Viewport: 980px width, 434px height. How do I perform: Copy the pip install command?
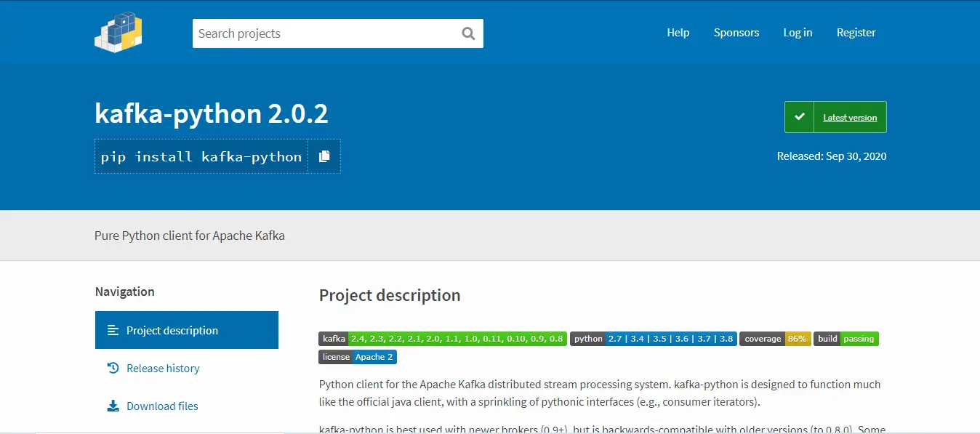324,156
